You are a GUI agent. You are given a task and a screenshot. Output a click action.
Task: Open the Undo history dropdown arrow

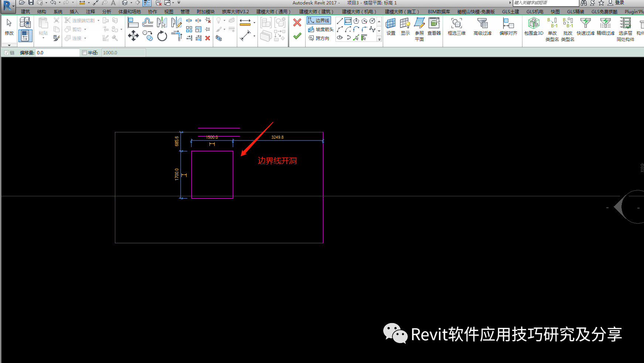coord(59,3)
